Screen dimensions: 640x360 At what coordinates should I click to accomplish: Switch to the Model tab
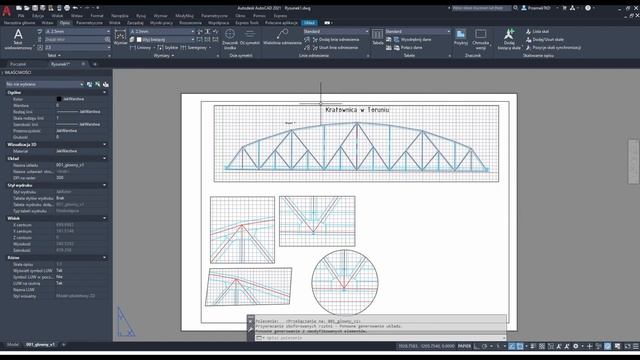[13, 344]
